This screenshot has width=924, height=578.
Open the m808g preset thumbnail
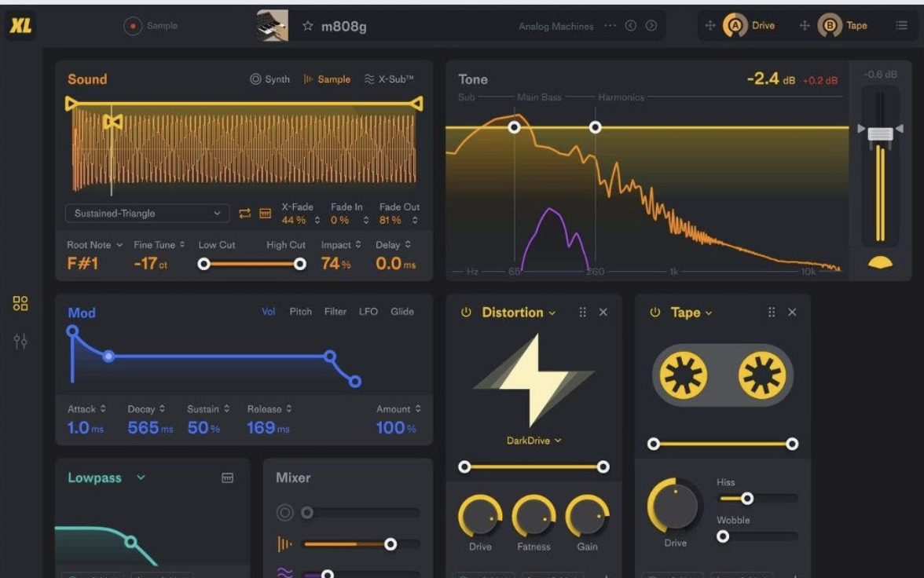pos(272,25)
